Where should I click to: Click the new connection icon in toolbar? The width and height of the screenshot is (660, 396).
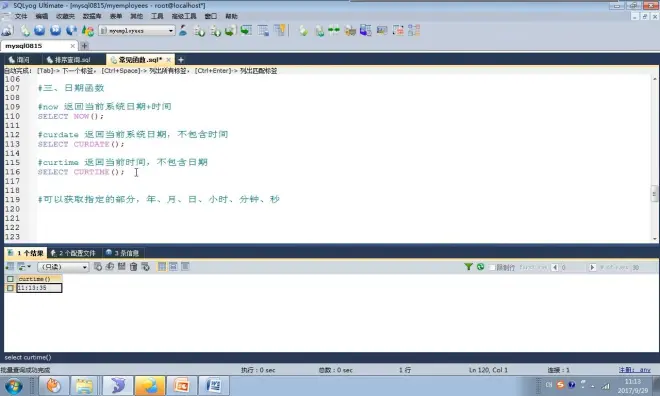[7, 31]
